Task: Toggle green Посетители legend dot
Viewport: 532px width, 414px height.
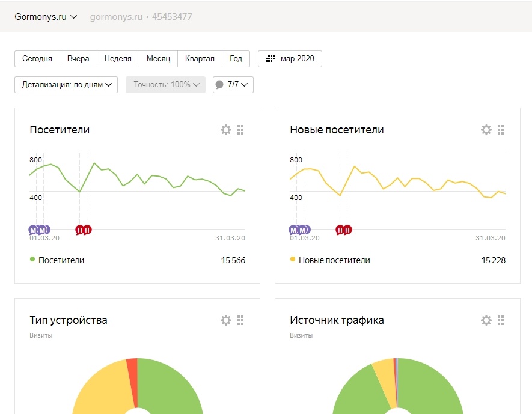Action: coord(32,260)
